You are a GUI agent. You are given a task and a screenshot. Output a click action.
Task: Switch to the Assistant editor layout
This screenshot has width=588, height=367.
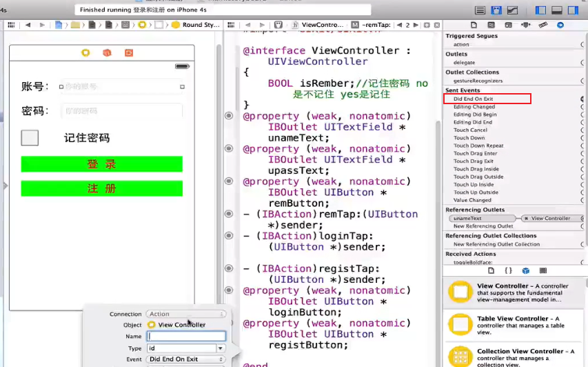[x=496, y=10]
